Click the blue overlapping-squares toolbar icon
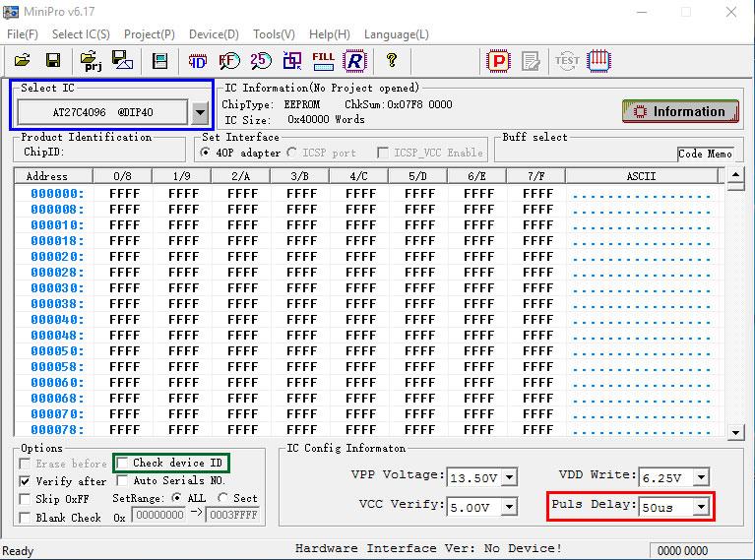The width and height of the screenshot is (755, 560). 291,61
